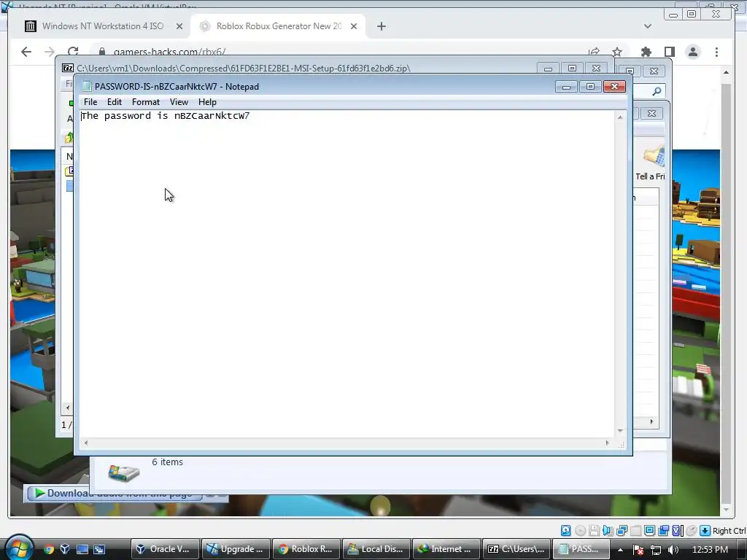Viewport: 747px width, 560px height.
Task: Click VirtualBox network status icon
Action: (622, 531)
